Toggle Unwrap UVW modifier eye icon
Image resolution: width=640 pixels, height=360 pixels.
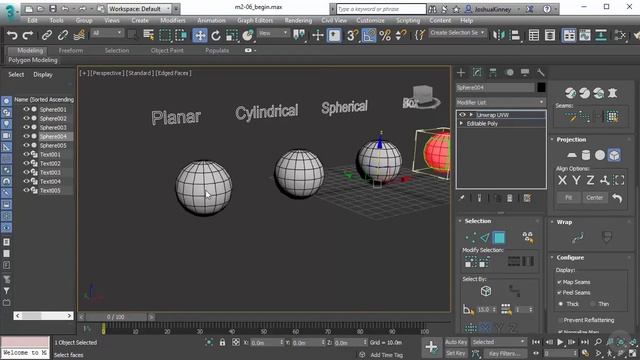(462, 115)
